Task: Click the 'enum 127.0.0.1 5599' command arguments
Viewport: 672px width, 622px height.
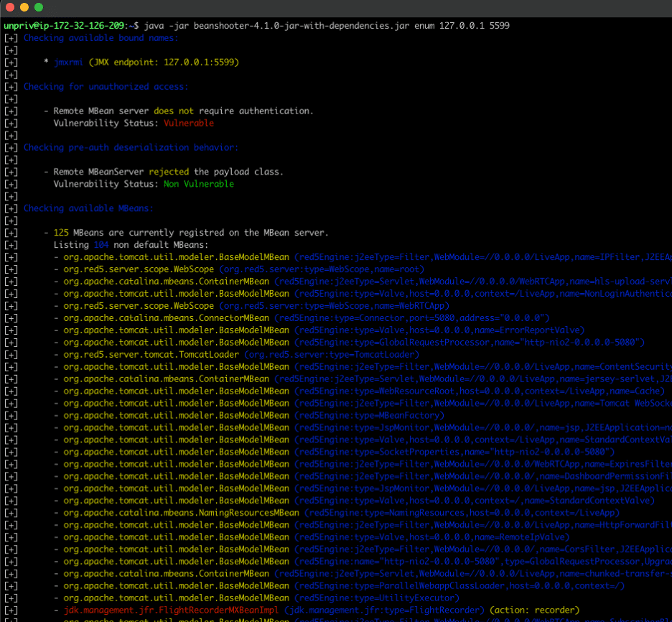Action: pyautogui.click(x=462, y=26)
